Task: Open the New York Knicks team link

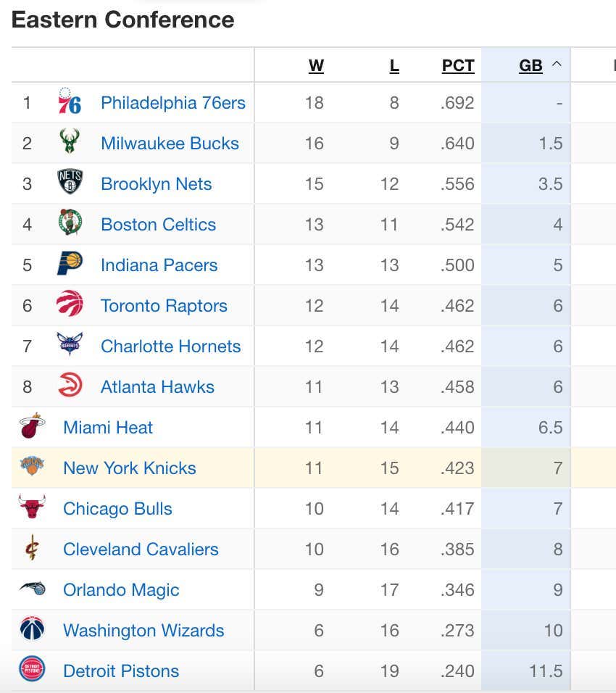Action: (x=130, y=468)
